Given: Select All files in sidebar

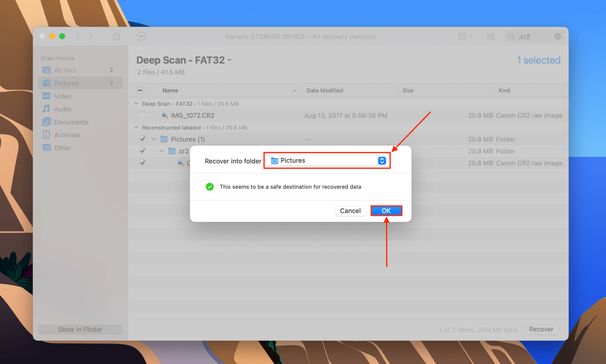Looking at the screenshot, I should click(80, 70).
